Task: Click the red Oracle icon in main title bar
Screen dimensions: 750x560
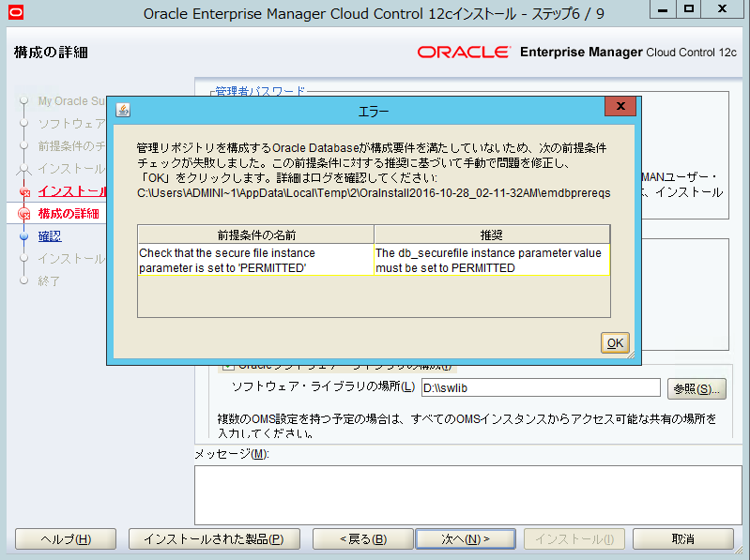Action: coord(14,12)
